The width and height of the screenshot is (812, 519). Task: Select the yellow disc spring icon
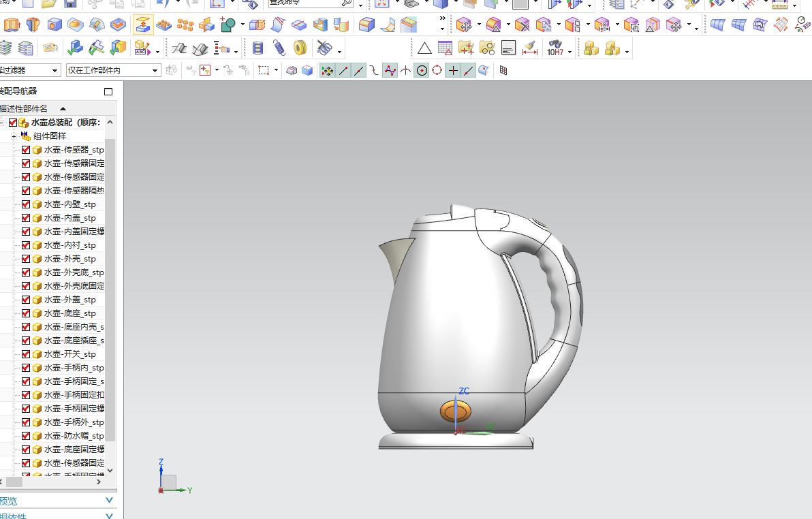coord(300,48)
